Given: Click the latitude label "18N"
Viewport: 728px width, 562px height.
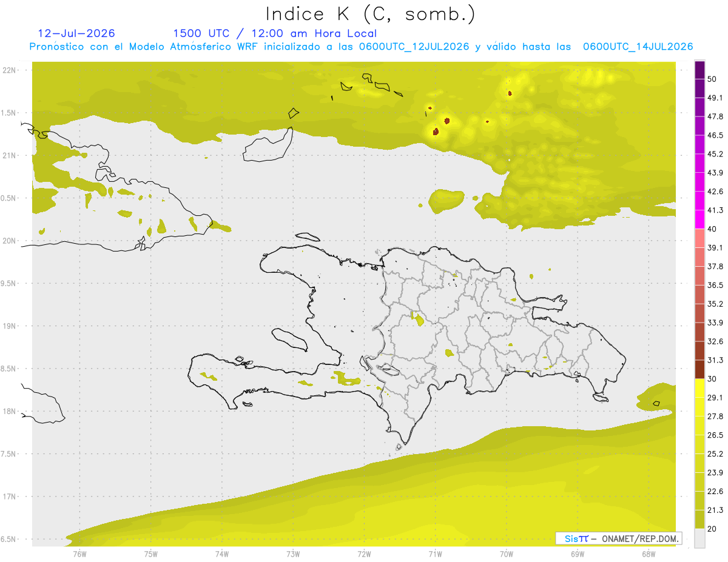Looking at the screenshot, I should tap(9, 412).
